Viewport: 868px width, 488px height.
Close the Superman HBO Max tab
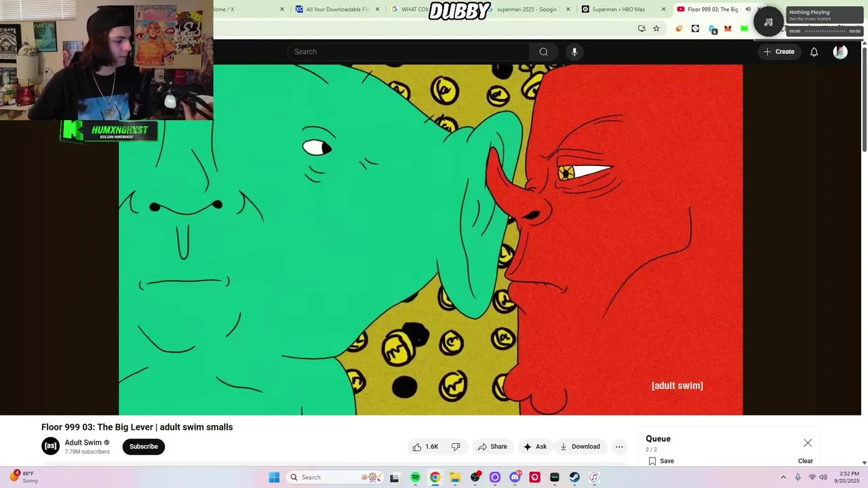(x=663, y=9)
